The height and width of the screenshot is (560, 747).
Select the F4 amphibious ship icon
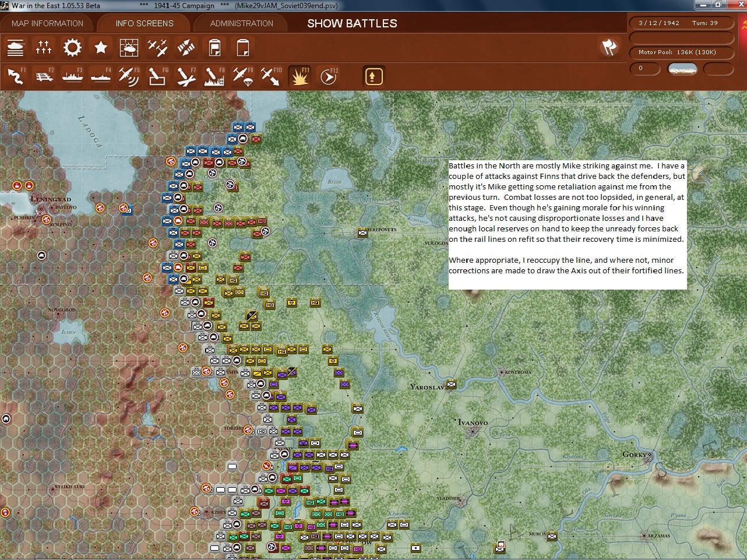101,76
